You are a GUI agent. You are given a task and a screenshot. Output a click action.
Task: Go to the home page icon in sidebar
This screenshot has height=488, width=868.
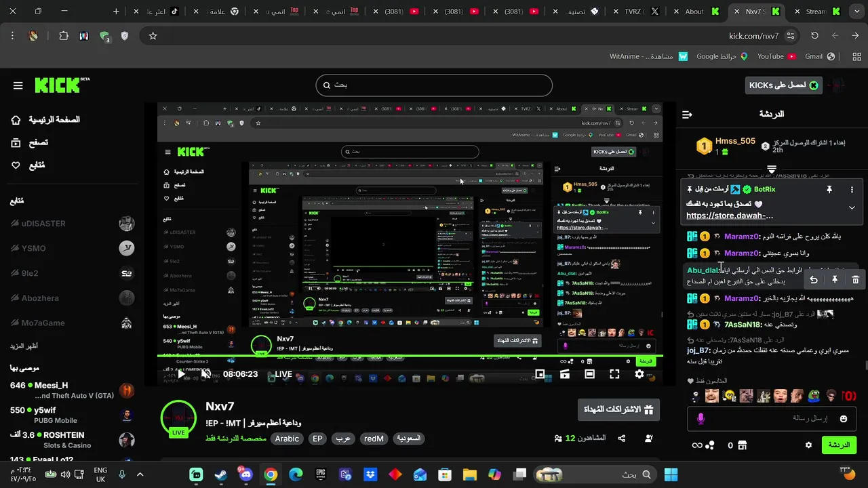16,120
